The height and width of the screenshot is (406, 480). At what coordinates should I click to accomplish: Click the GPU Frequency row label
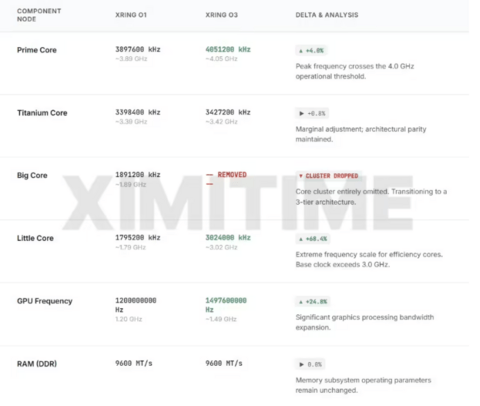(x=45, y=301)
